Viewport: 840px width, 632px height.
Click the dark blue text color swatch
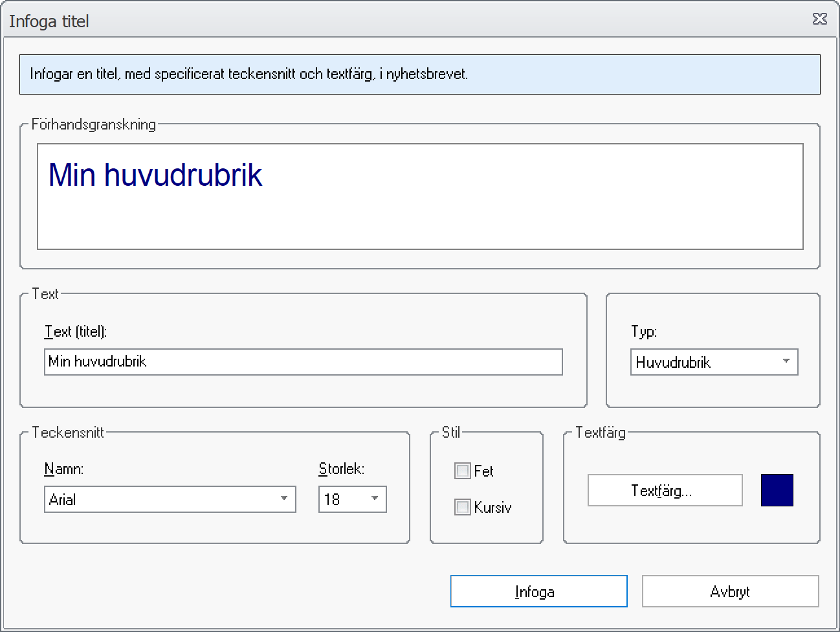coord(777,490)
